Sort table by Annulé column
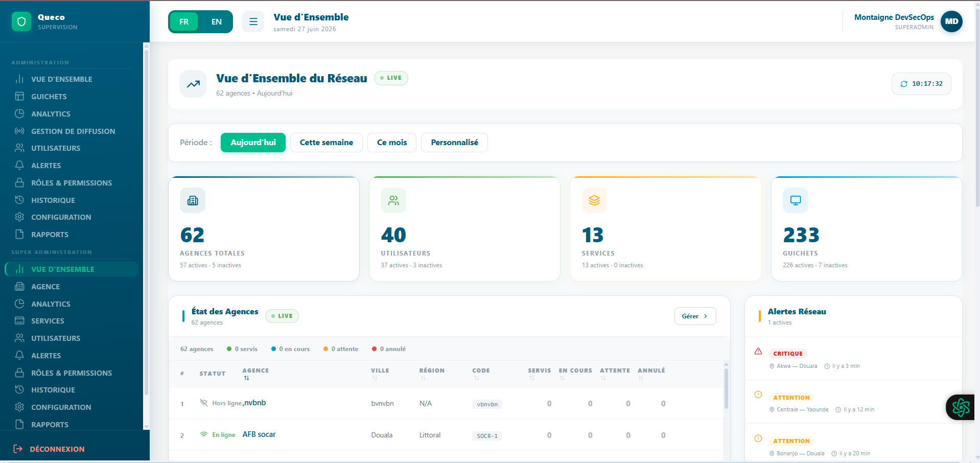 coord(651,374)
